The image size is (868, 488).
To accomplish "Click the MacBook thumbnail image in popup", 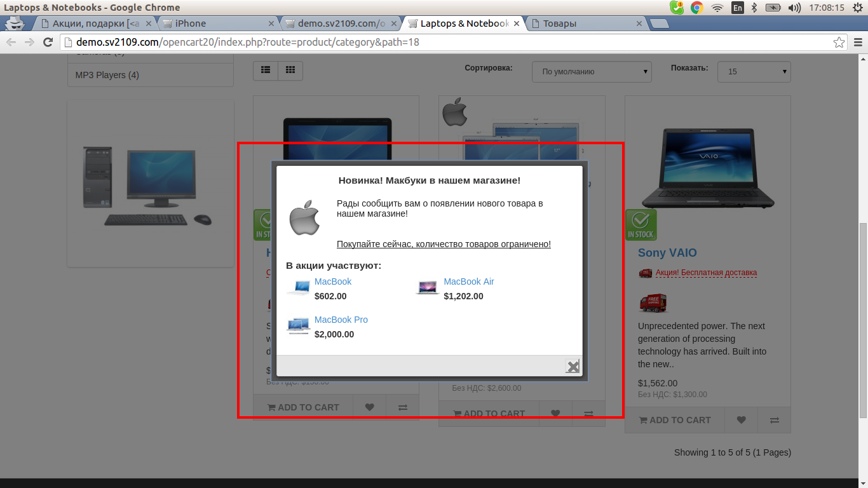I will pyautogui.click(x=298, y=288).
